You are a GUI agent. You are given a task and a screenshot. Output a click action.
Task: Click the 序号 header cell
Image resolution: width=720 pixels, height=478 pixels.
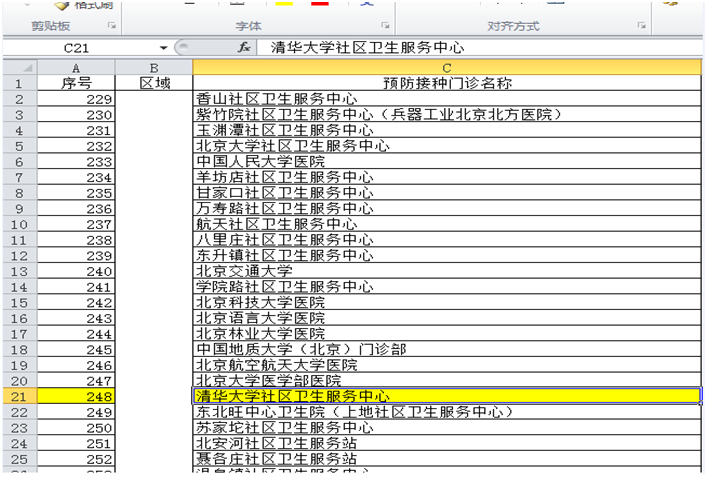[x=76, y=83]
